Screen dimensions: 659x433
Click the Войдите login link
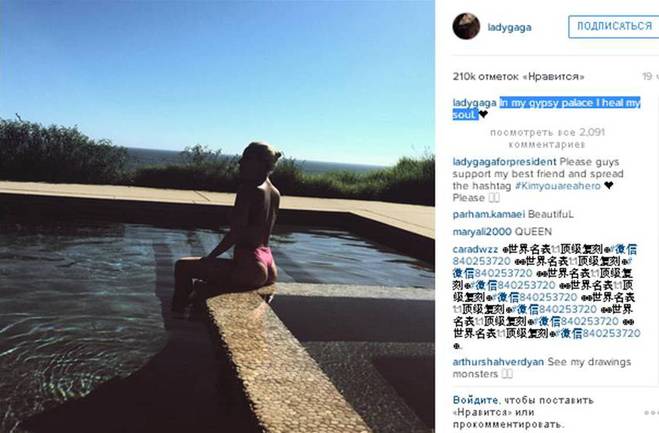click(x=475, y=400)
